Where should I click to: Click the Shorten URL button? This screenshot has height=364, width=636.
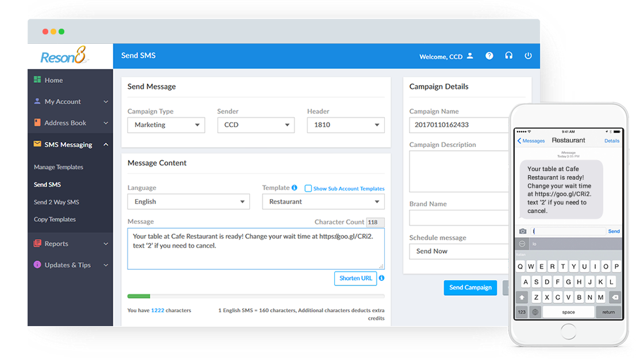click(356, 278)
